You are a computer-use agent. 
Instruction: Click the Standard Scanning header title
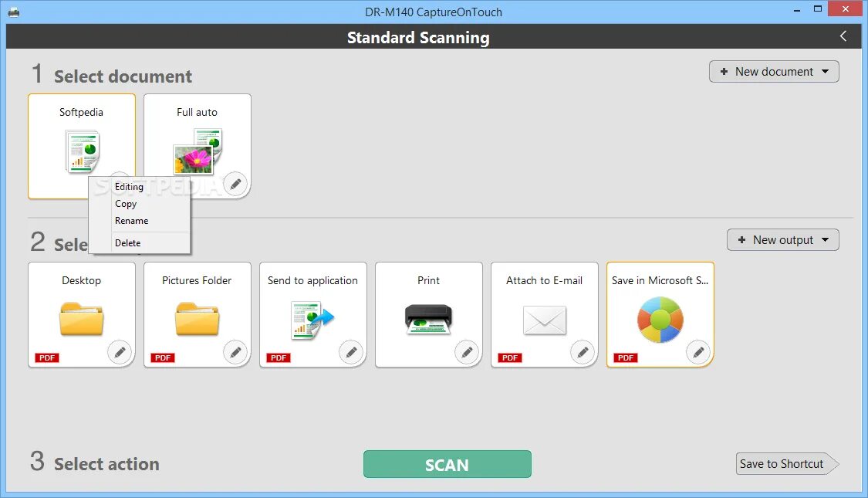coord(418,37)
